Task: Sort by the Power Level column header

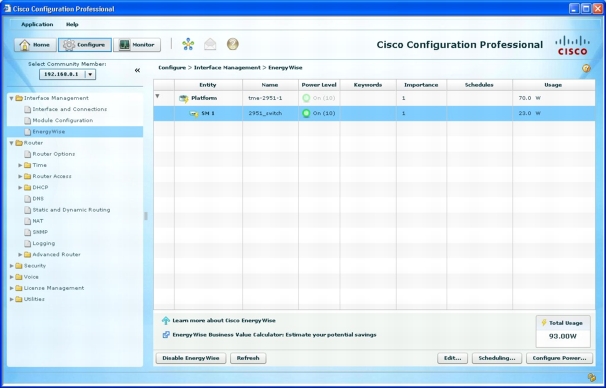Action: pos(319,85)
